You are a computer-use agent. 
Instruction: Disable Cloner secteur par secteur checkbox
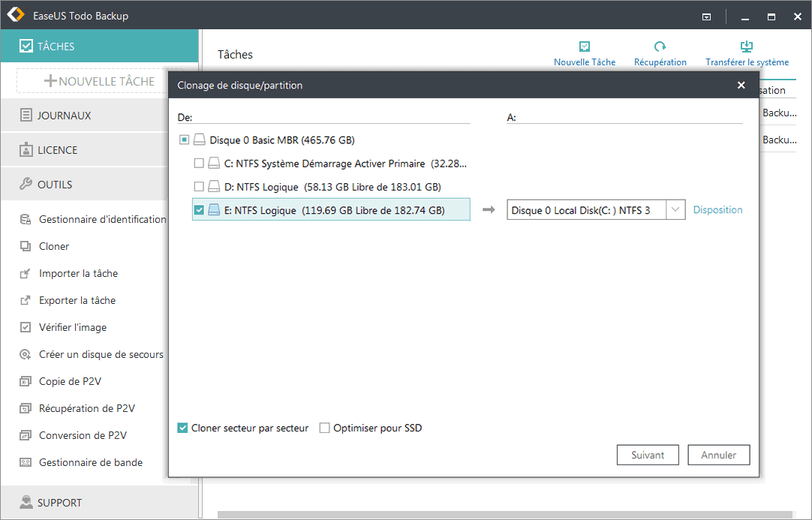(x=182, y=428)
